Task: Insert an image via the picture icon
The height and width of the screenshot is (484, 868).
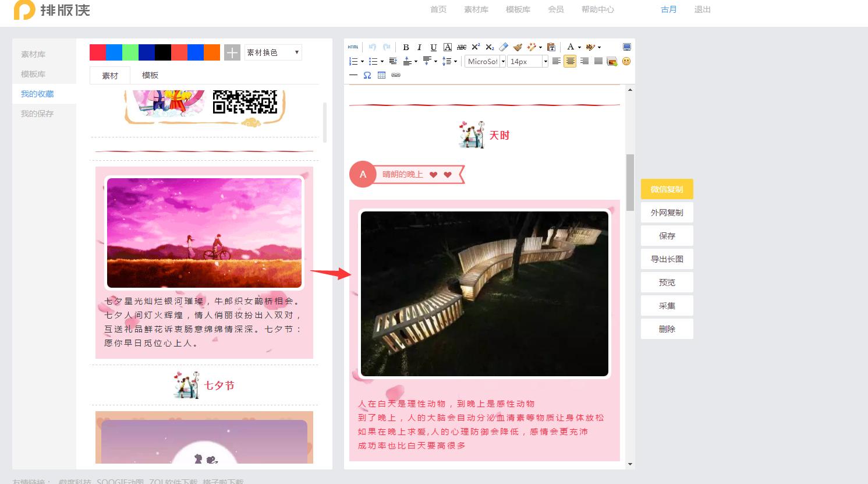Action: (x=612, y=61)
